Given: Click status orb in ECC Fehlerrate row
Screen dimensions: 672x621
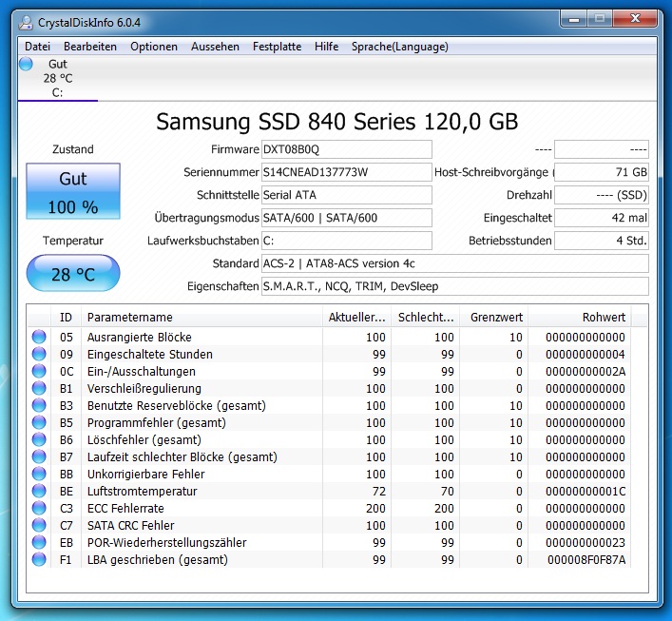Looking at the screenshot, I should tap(39, 508).
